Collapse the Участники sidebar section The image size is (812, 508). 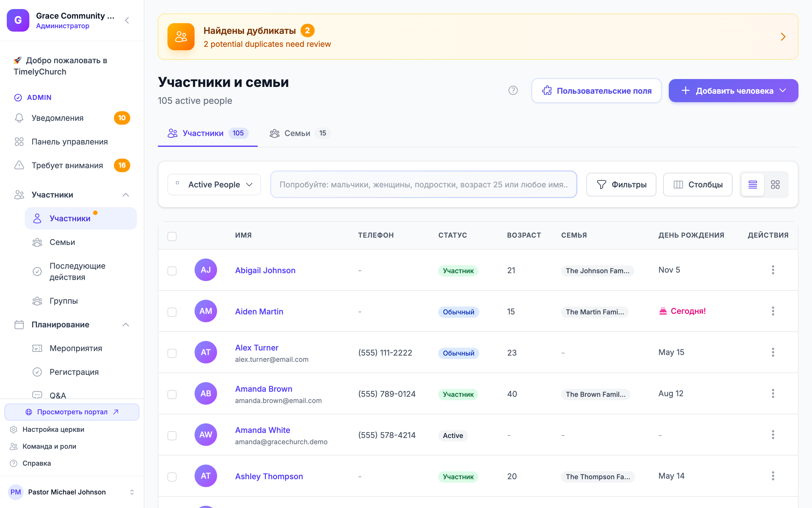pos(126,195)
